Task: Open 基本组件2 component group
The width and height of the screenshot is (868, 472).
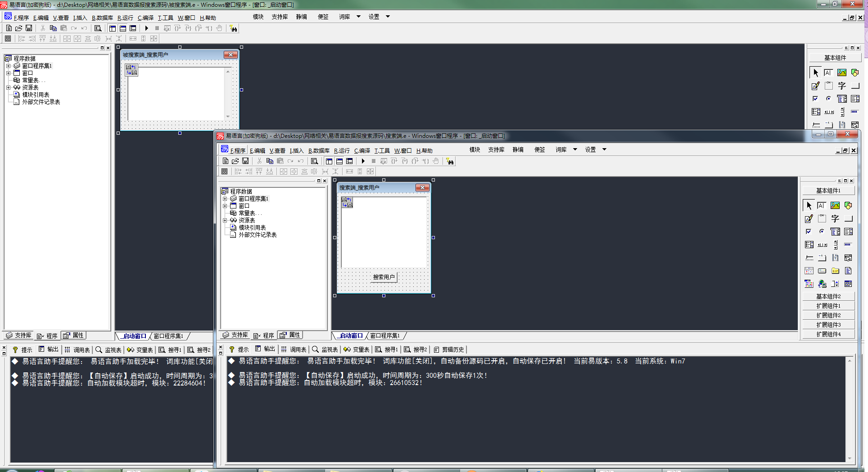Action: 828,296
